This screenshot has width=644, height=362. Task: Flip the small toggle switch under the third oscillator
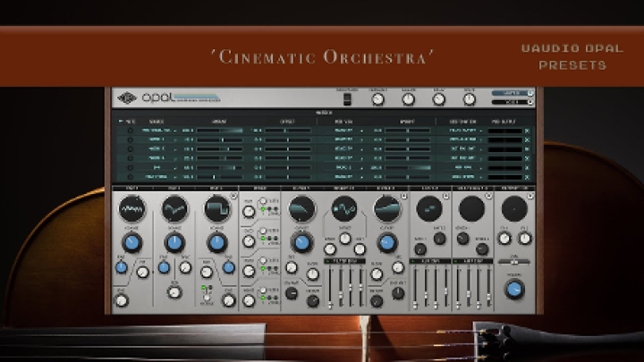(207, 297)
